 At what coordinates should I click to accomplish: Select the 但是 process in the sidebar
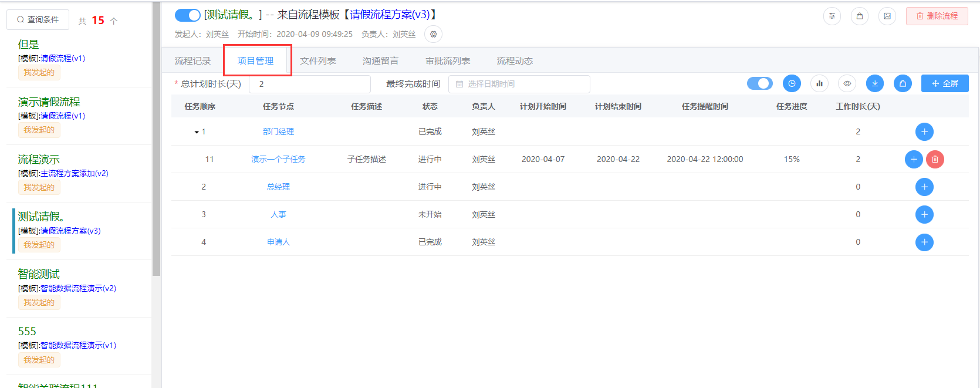click(28, 44)
